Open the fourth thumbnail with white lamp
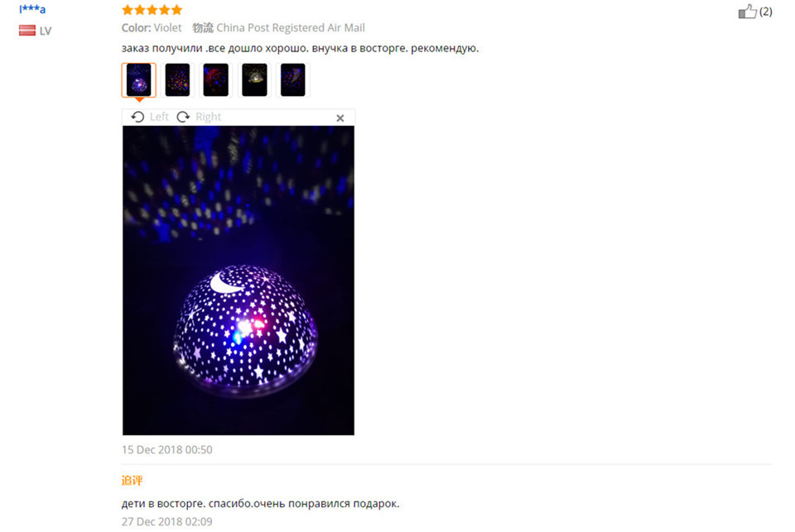The height and width of the screenshot is (532, 795). pos(254,79)
